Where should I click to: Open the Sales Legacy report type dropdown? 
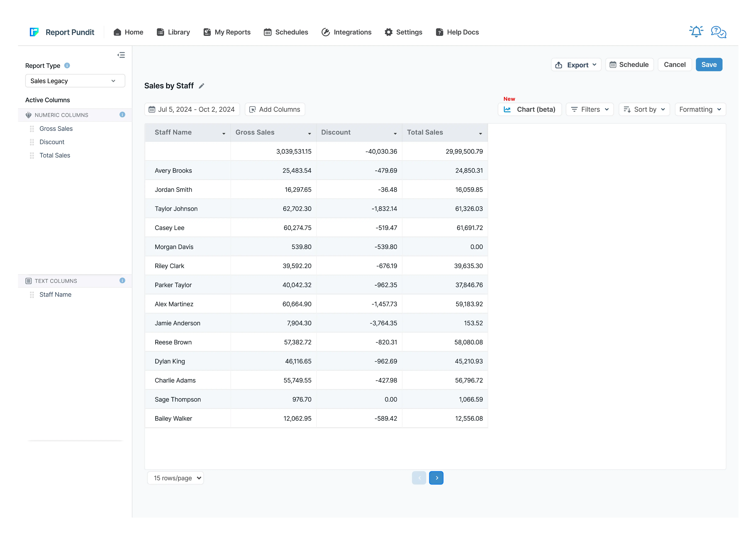(75, 81)
